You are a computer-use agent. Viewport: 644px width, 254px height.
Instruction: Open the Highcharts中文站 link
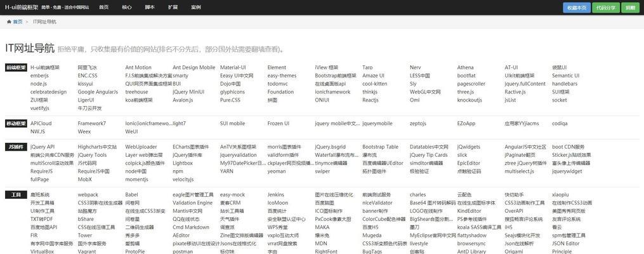click(x=97, y=147)
